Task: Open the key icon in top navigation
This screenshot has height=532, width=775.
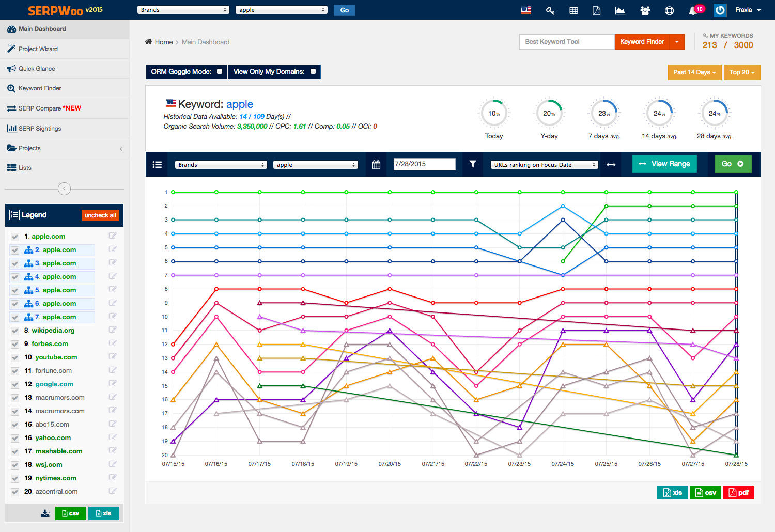Action: (x=550, y=10)
